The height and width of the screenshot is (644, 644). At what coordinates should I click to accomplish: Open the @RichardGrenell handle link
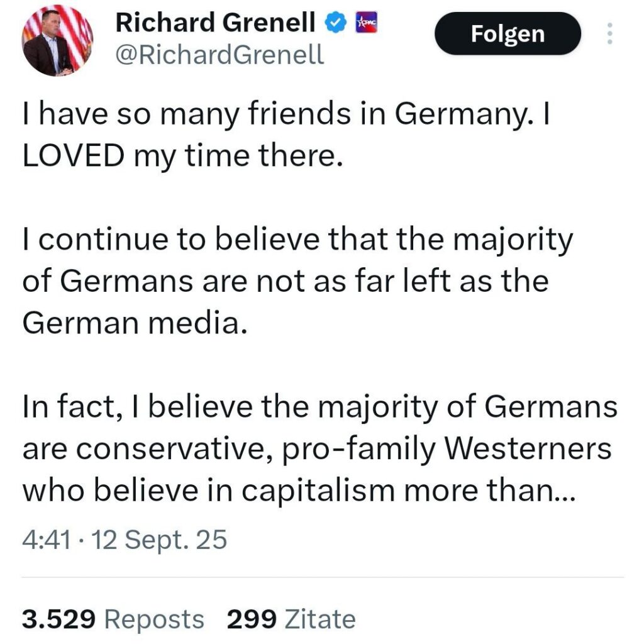point(219,55)
